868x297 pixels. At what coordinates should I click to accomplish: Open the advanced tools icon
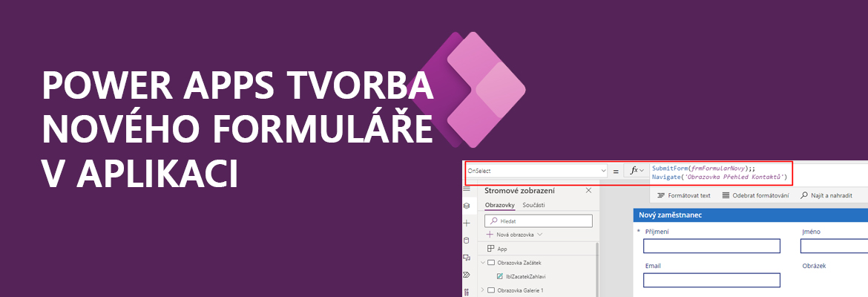coord(467,292)
